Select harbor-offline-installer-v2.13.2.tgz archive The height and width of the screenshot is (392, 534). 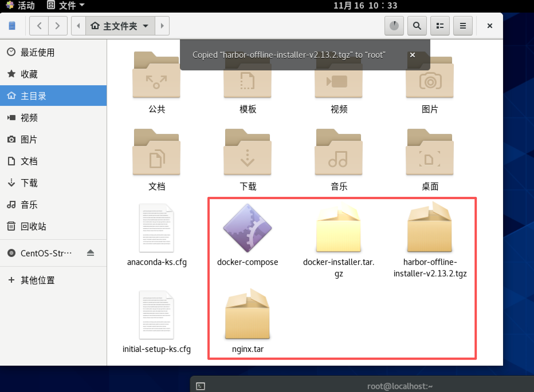(x=429, y=228)
